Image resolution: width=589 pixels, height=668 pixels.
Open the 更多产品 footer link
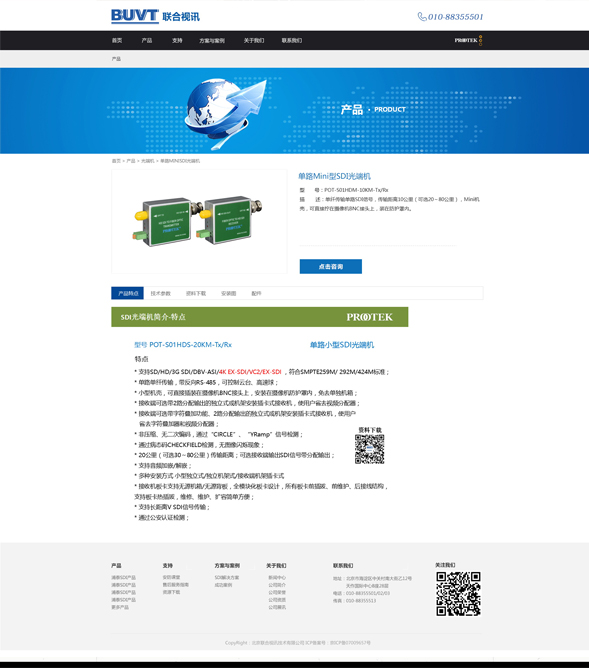120,607
